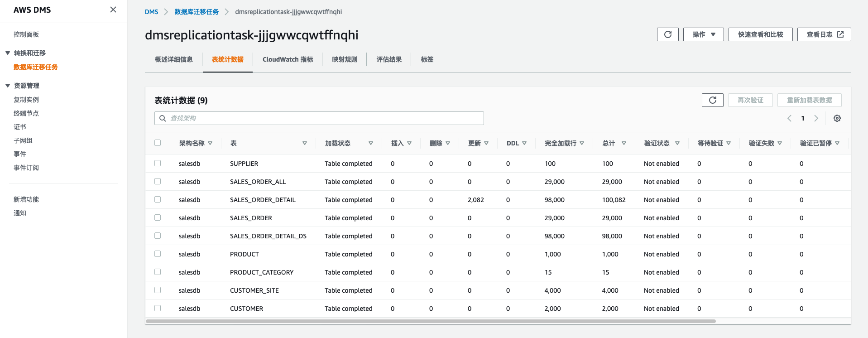This screenshot has width=868, height=338.
Task: Toggle the select-all checkbox in header
Action: coord(158,143)
